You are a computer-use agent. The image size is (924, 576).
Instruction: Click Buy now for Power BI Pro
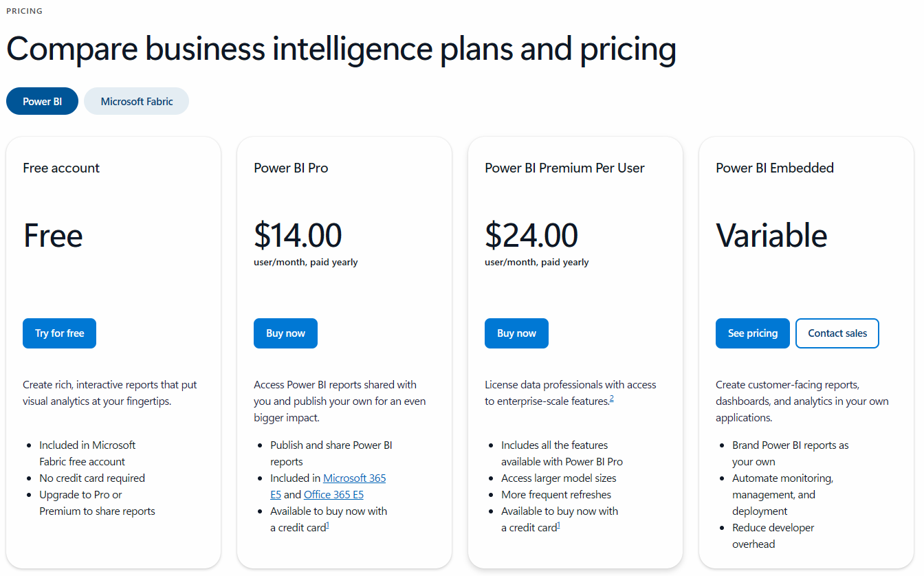(x=285, y=333)
